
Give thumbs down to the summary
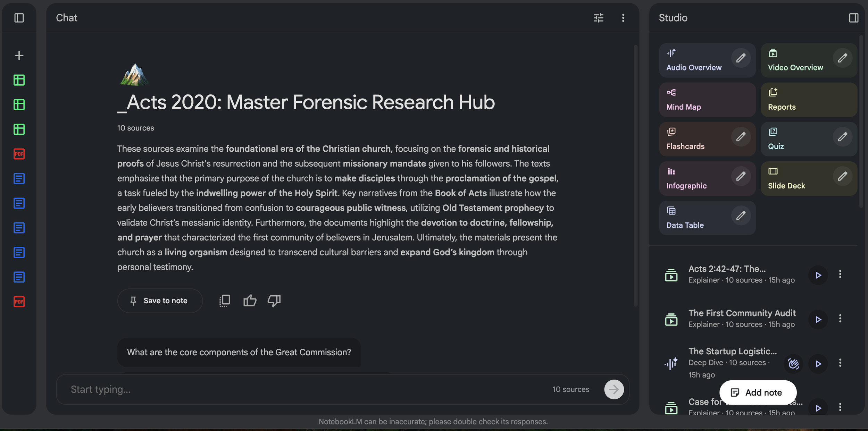tap(274, 301)
